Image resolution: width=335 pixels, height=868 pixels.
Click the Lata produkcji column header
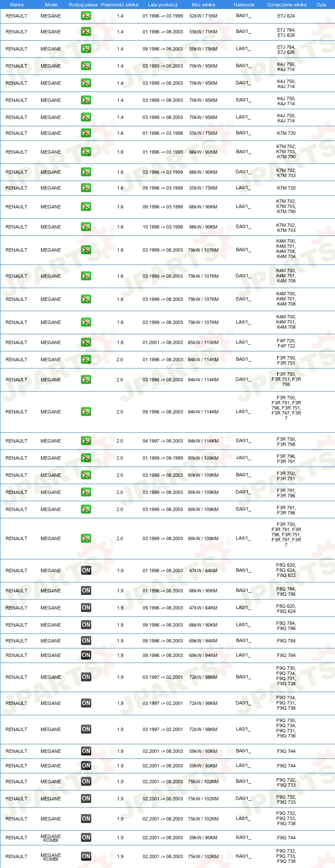163,5
